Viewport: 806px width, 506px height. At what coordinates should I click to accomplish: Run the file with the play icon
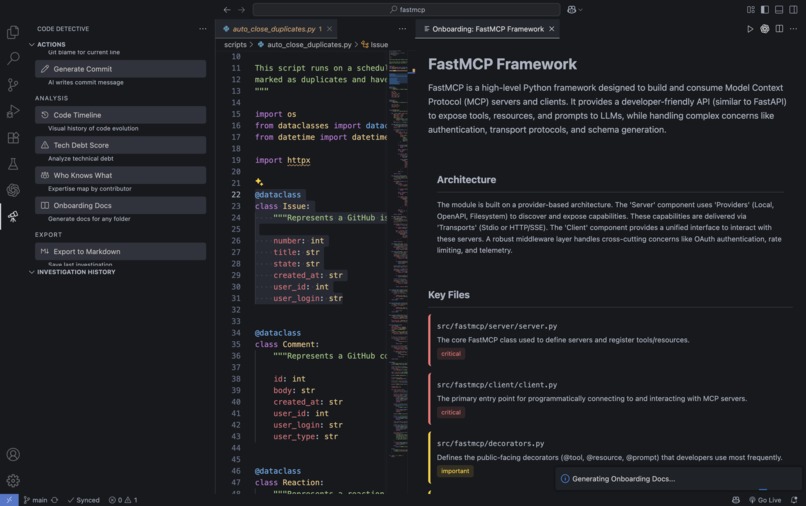[x=750, y=29]
